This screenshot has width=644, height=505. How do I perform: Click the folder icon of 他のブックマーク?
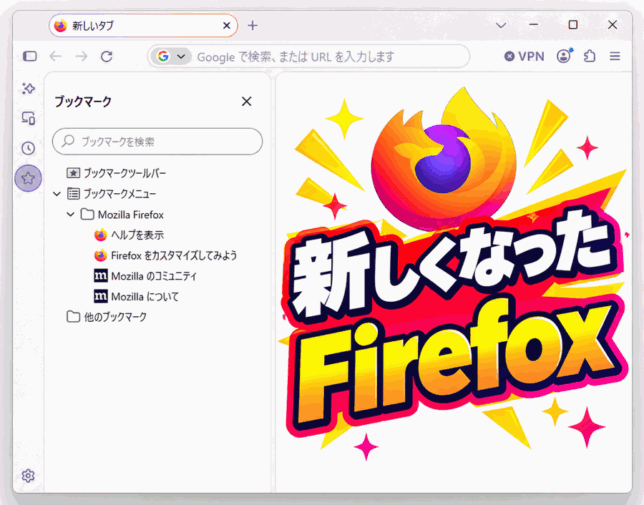click(x=73, y=317)
